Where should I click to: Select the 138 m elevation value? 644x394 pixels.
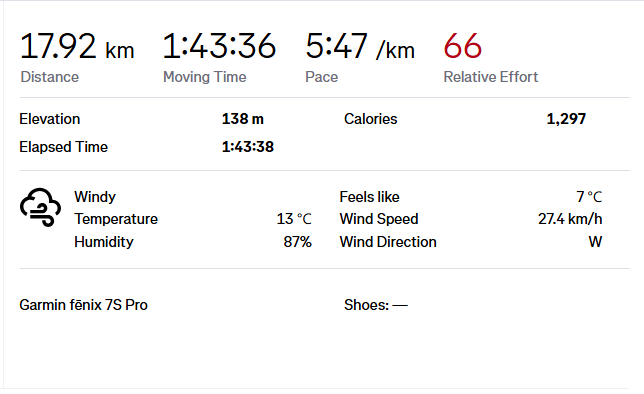click(x=243, y=119)
